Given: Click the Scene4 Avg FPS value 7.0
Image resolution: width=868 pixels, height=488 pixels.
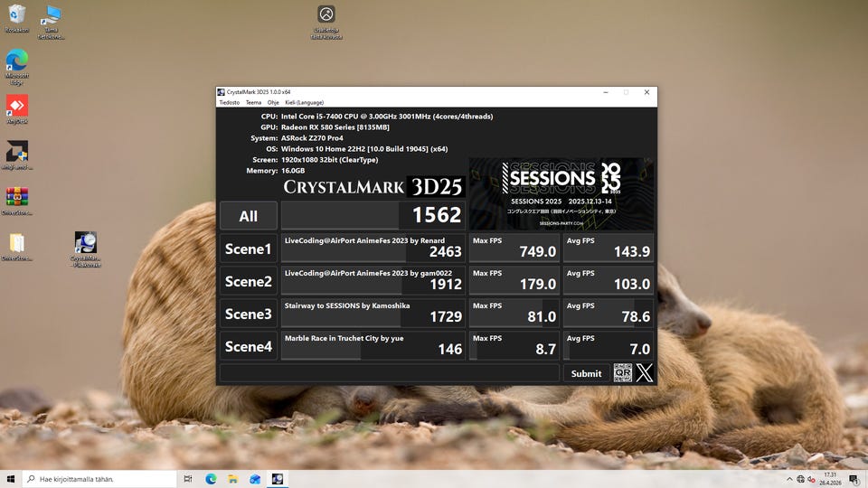Looking at the screenshot, I should 639,349.
